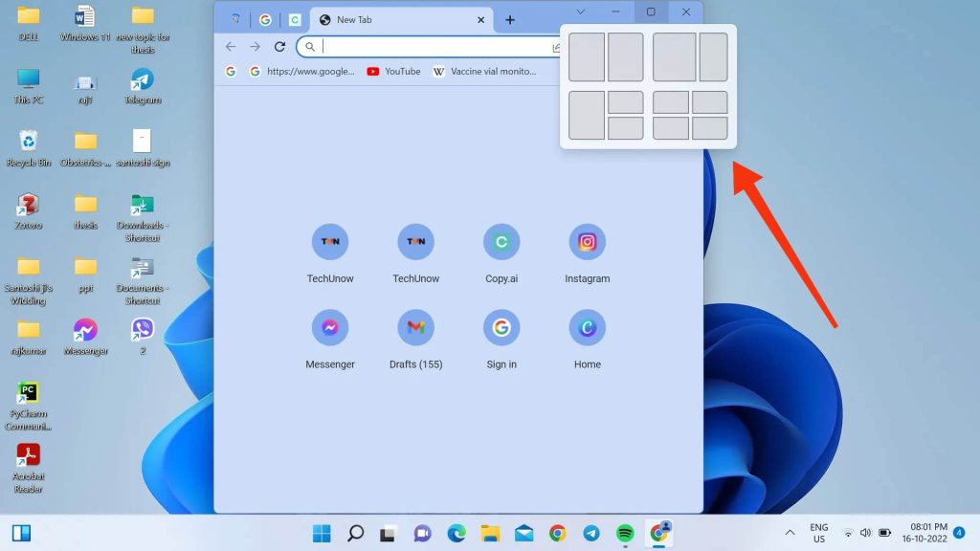Screen dimensions: 980x551
Task: Switch to the pinned Google tab in tab strip
Action: click(x=265, y=20)
